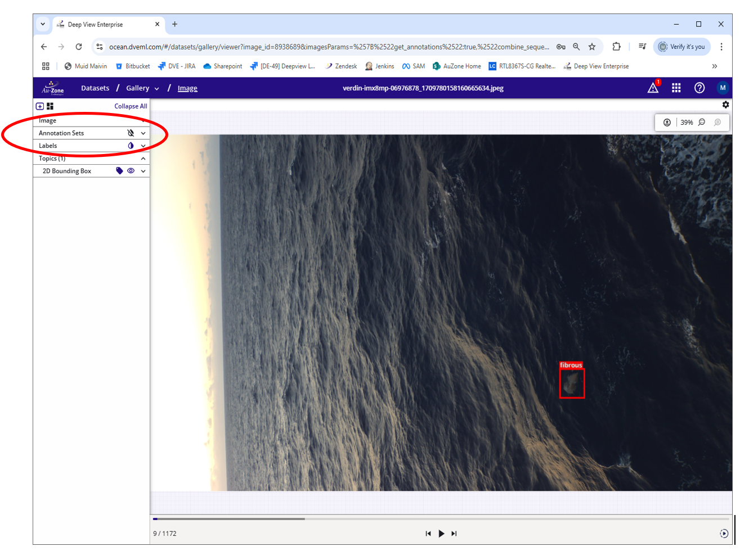
Task: Open a new browser tab
Action: (175, 24)
